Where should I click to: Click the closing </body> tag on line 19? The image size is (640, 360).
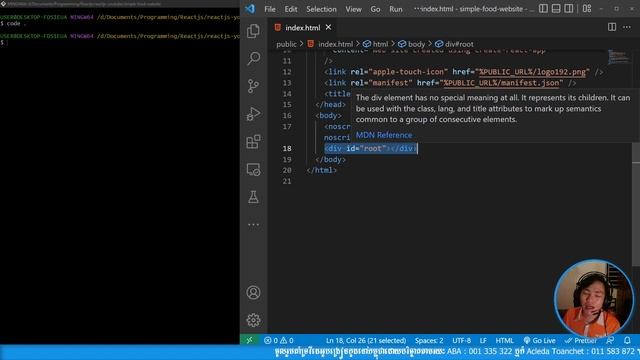coord(331,160)
